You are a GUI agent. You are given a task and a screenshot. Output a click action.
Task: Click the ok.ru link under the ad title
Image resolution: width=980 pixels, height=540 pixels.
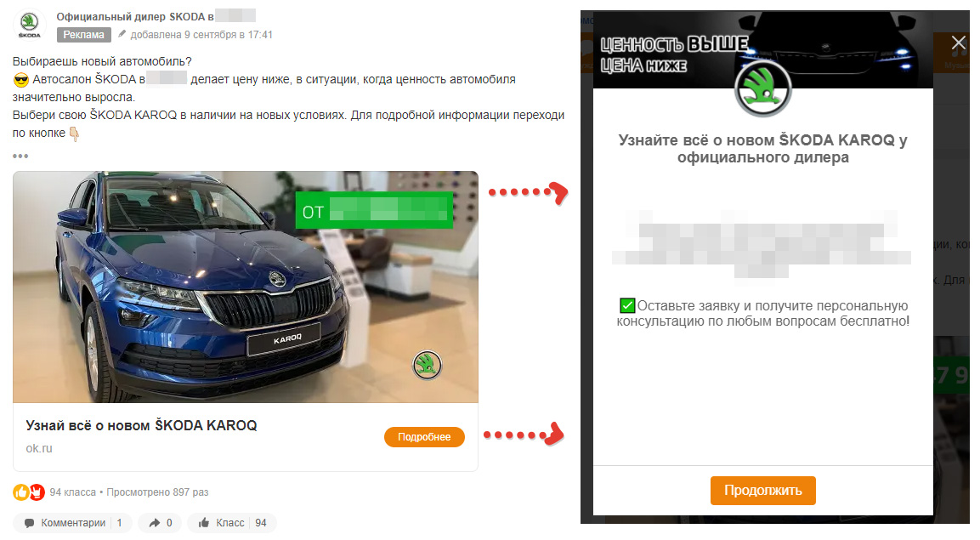39,448
